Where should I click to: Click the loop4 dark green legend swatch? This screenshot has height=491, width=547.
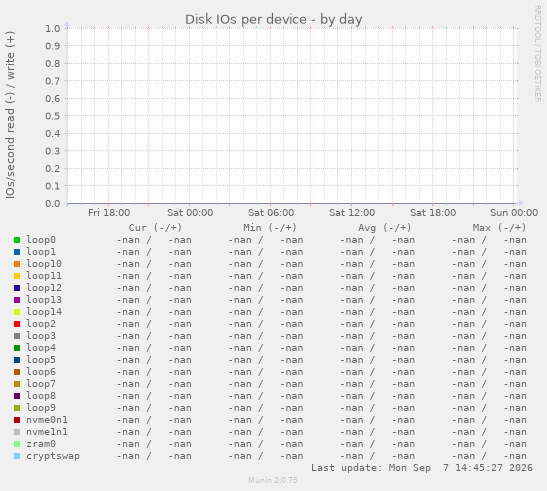pos(17,348)
